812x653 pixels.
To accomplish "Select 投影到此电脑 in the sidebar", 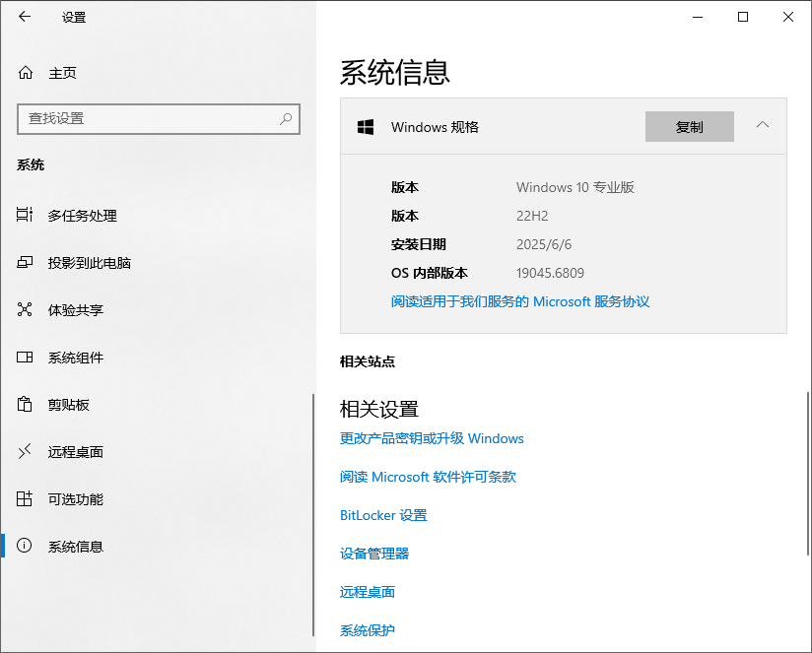I will pyautogui.click(x=89, y=263).
